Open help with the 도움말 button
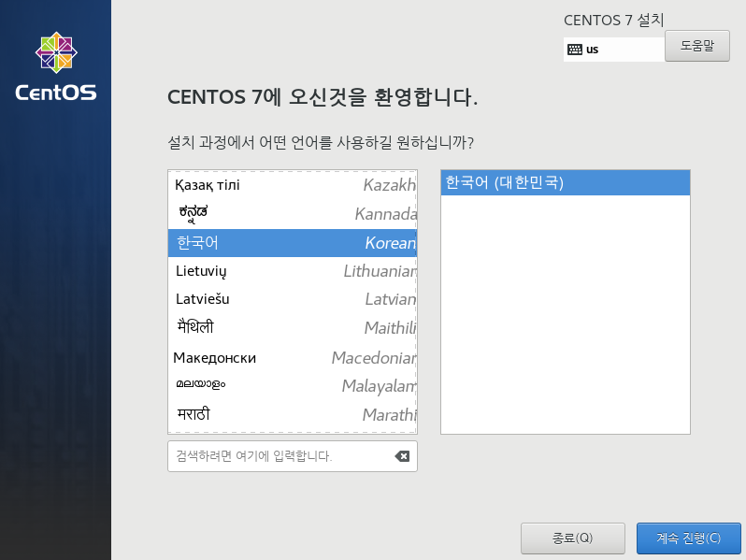This screenshot has width=746, height=560. pos(697,46)
